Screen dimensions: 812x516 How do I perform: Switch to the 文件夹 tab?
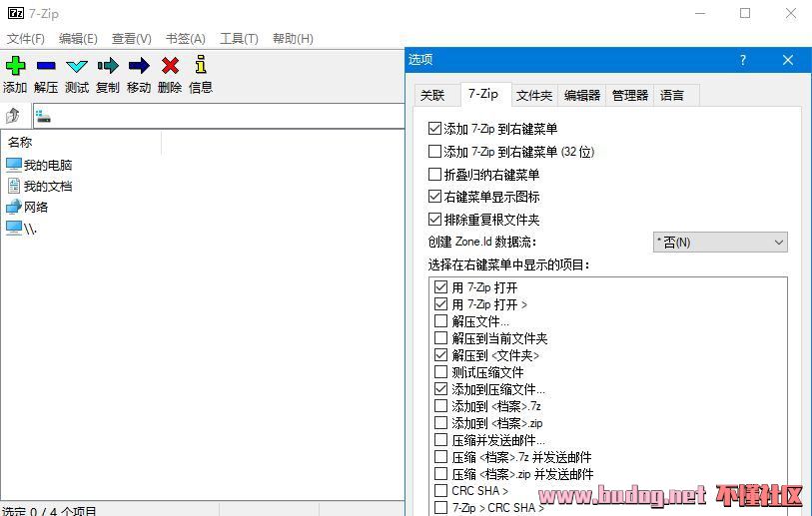[534, 95]
